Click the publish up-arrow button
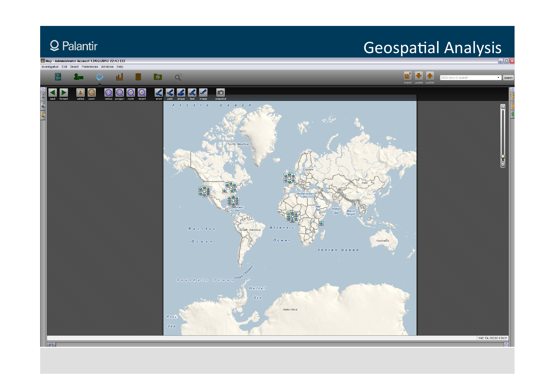 pyautogui.click(x=430, y=76)
